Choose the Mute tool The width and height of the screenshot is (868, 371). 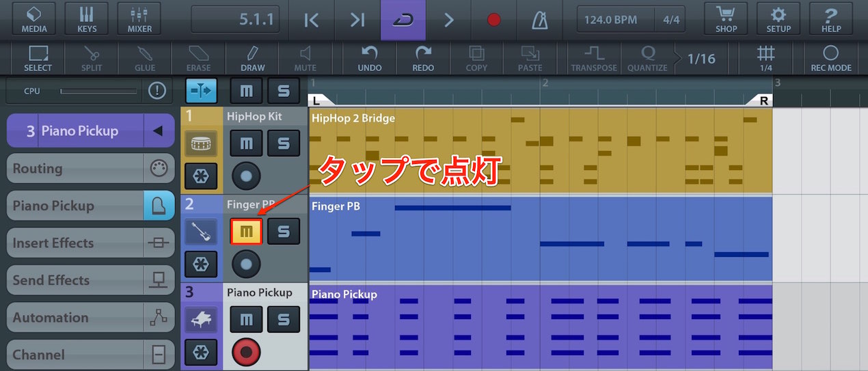pyautogui.click(x=306, y=58)
